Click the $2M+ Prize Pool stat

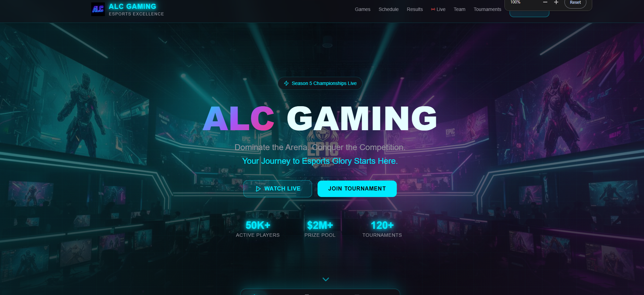tap(320, 229)
